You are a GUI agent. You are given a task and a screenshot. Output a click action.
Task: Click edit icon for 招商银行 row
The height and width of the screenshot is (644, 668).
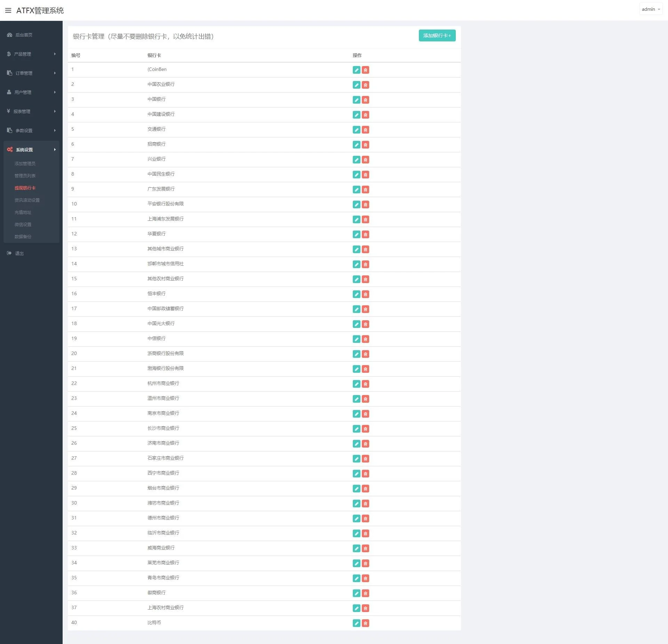[x=356, y=145]
